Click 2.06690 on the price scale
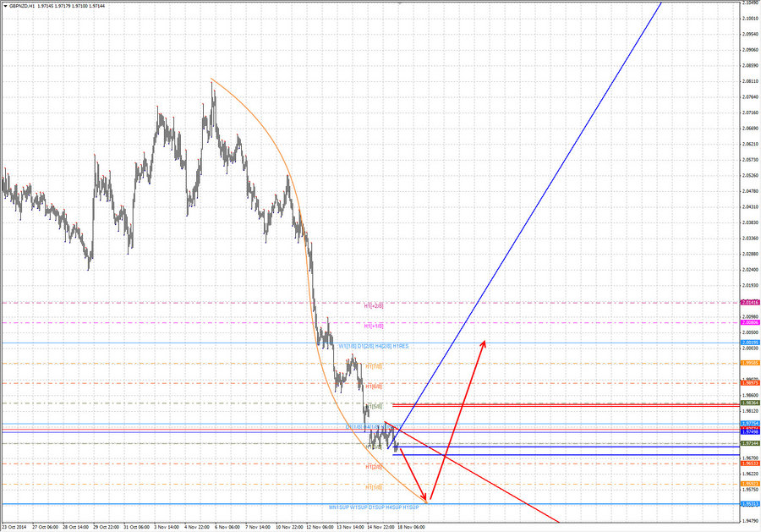This screenshot has height=532, width=761. click(750, 129)
